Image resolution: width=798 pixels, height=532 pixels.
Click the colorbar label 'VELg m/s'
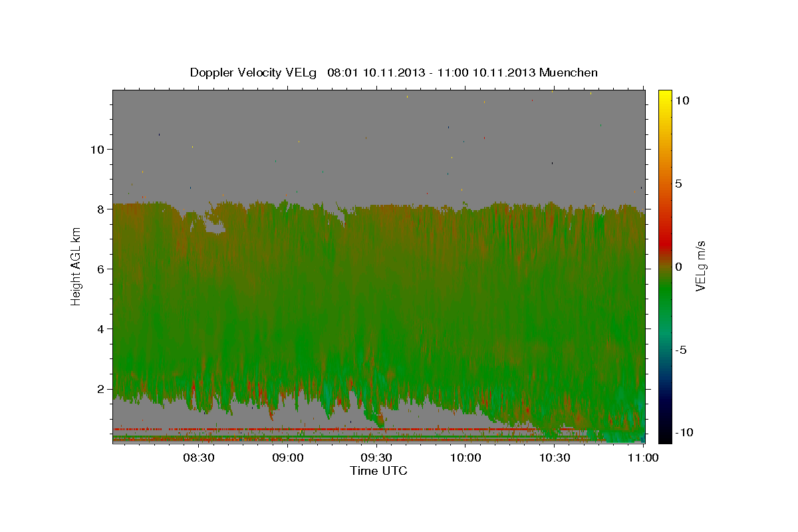[701, 267]
